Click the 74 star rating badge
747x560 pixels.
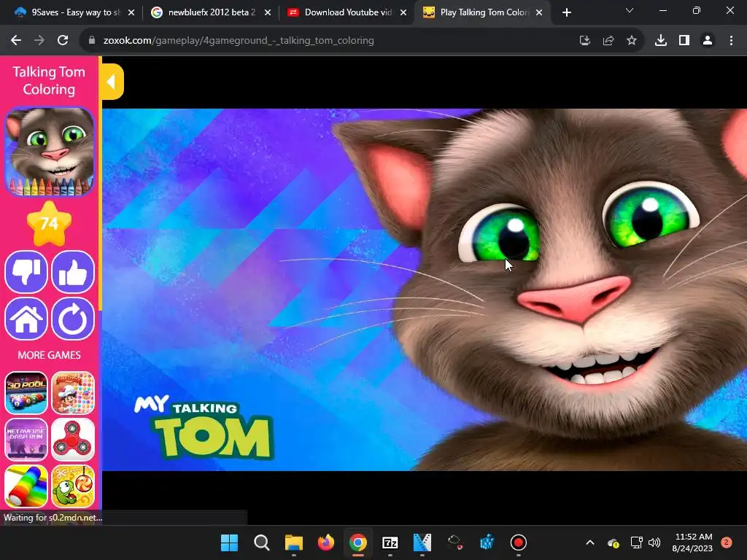tap(50, 223)
